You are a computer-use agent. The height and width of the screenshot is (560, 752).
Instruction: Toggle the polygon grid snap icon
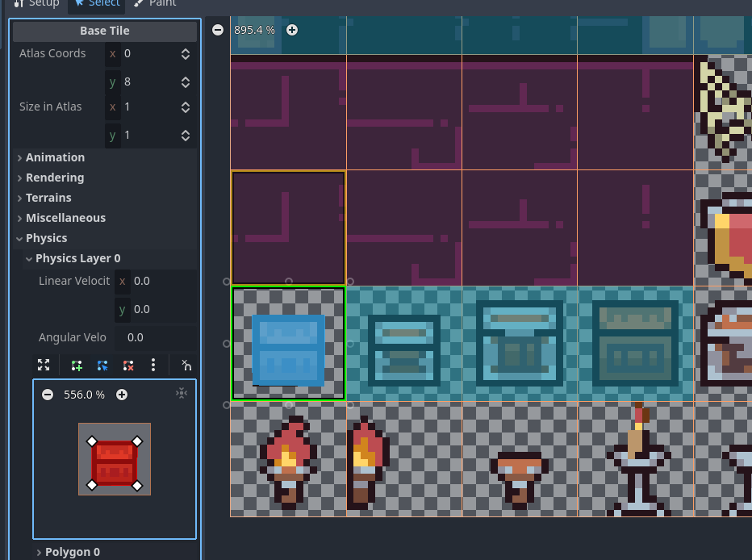(186, 365)
